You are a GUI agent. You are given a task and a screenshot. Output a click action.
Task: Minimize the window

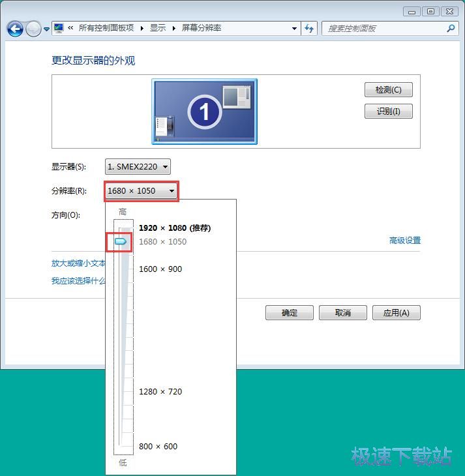(x=412, y=12)
